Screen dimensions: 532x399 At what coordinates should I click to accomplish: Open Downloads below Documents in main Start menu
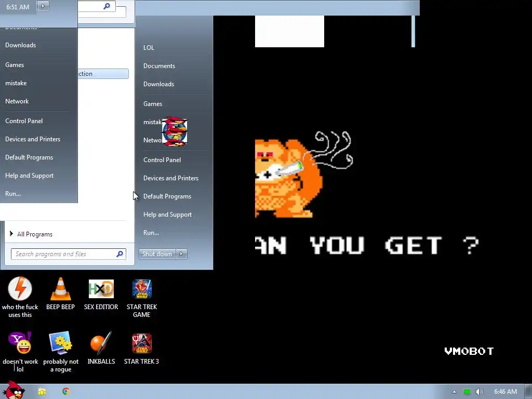click(158, 84)
